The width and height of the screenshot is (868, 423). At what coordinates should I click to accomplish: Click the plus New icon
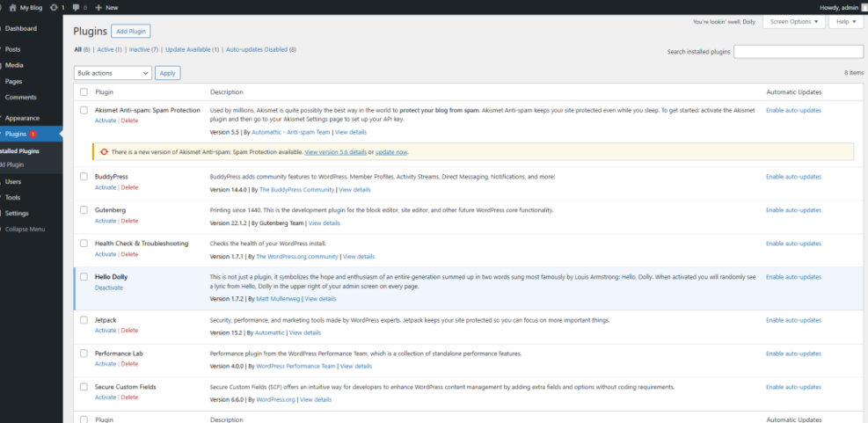point(98,8)
